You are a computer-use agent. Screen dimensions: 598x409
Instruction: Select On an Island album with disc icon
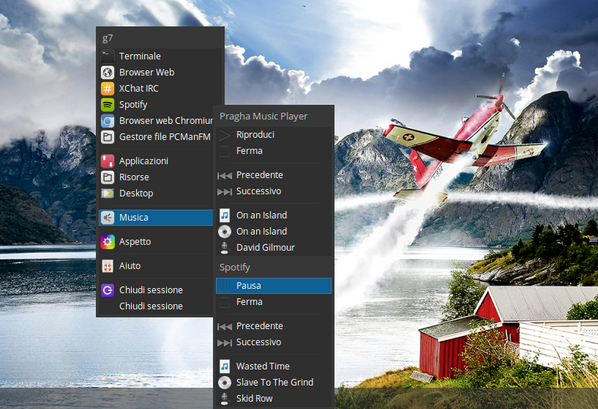point(274,231)
